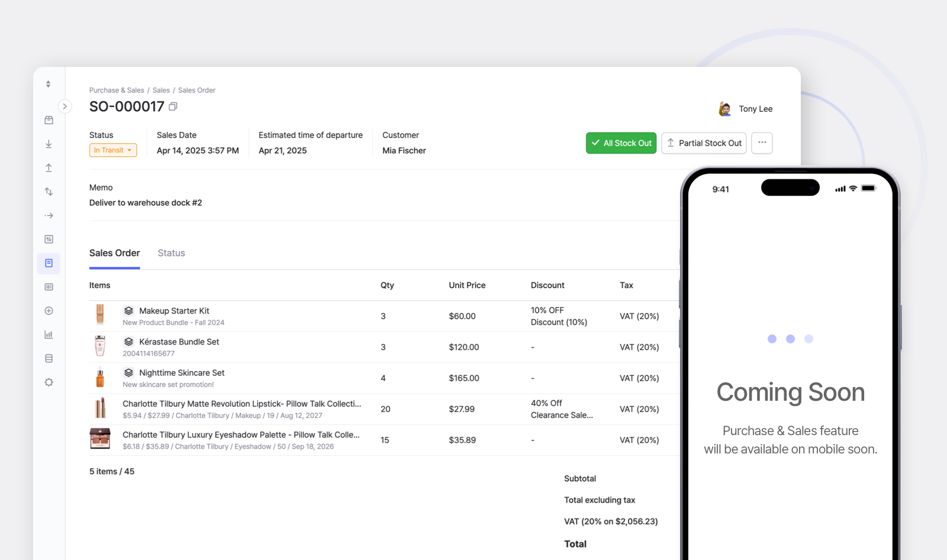Viewport: 947px width, 560px height.
Task: Switch to the Status tab
Action: click(170, 253)
